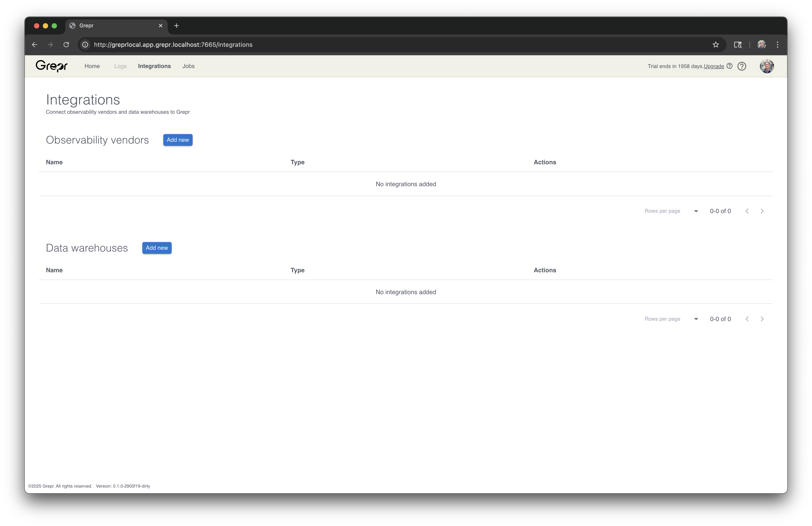The height and width of the screenshot is (526, 812).
Task: Select the Grepr browser tab
Action: (116, 26)
